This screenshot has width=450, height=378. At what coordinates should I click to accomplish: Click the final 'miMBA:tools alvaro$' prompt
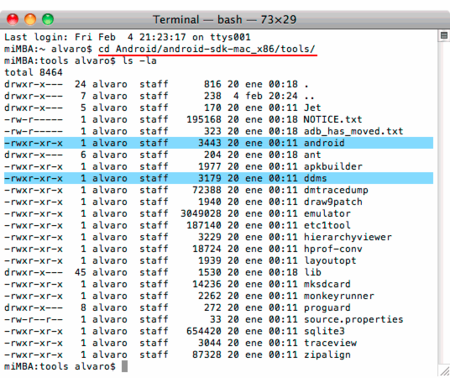60,366
